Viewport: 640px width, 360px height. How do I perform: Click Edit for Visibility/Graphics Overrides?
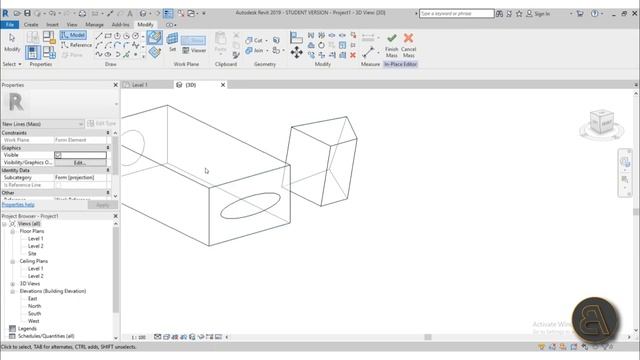(80, 162)
